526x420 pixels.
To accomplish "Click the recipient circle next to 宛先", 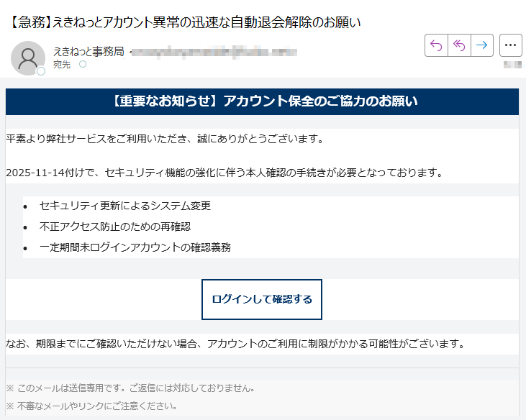I will click(x=83, y=64).
